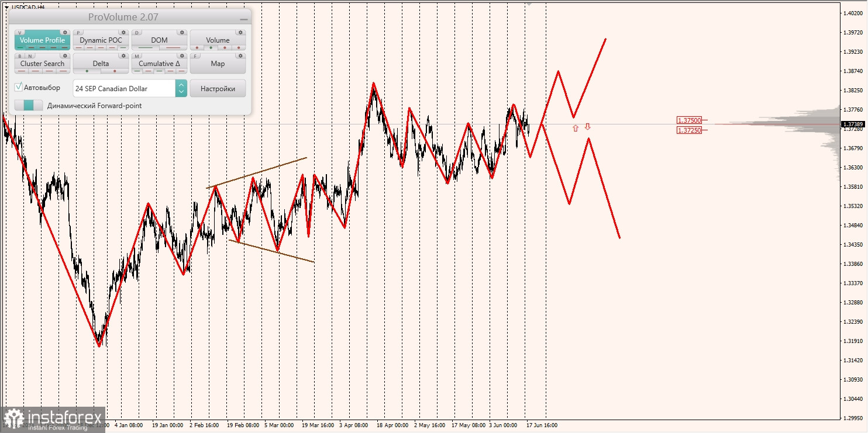Open Volume indicator gear settings
This screenshot has height=433, width=868.
[x=240, y=32]
